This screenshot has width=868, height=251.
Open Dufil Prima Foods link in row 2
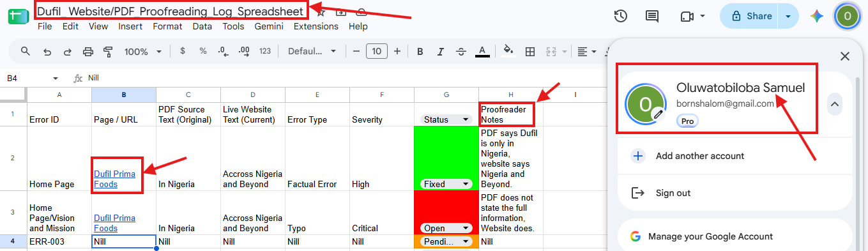click(114, 179)
